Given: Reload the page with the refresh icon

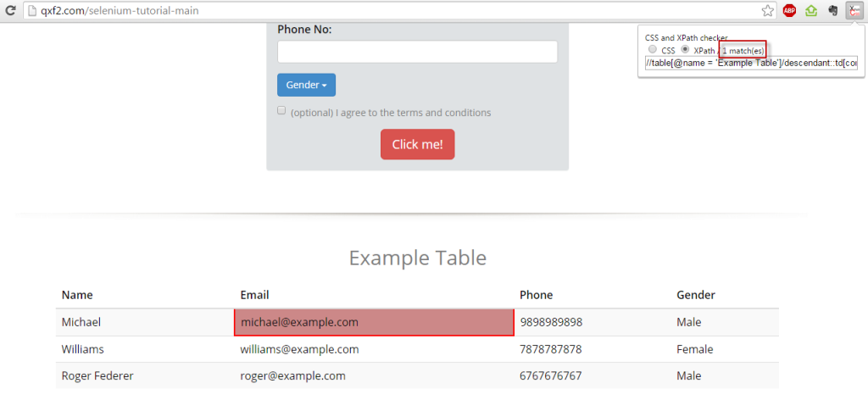Looking at the screenshot, I should (10, 11).
